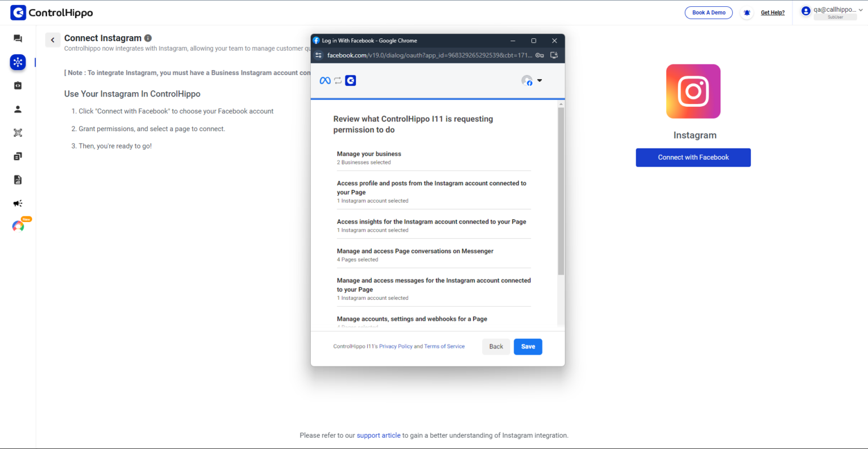
Task: Go back using the left chevron button
Action: coord(53,40)
